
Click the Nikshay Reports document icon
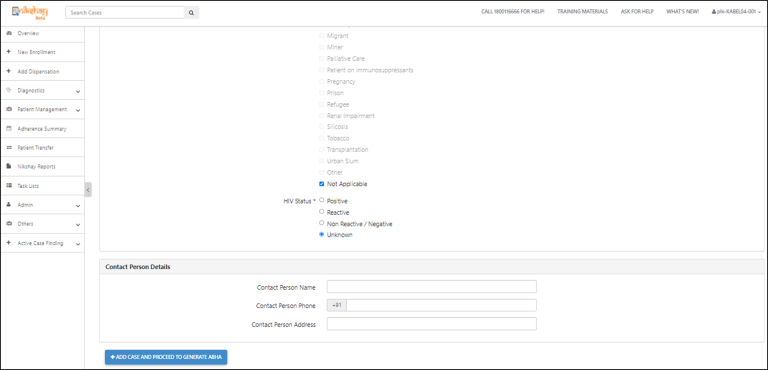click(x=9, y=167)
